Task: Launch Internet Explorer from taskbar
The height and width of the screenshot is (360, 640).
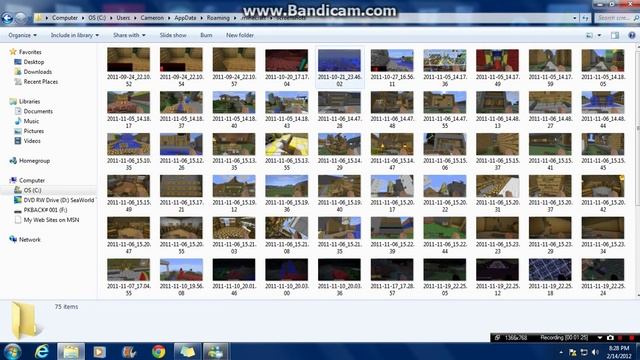Action: (x=42, y=351)
